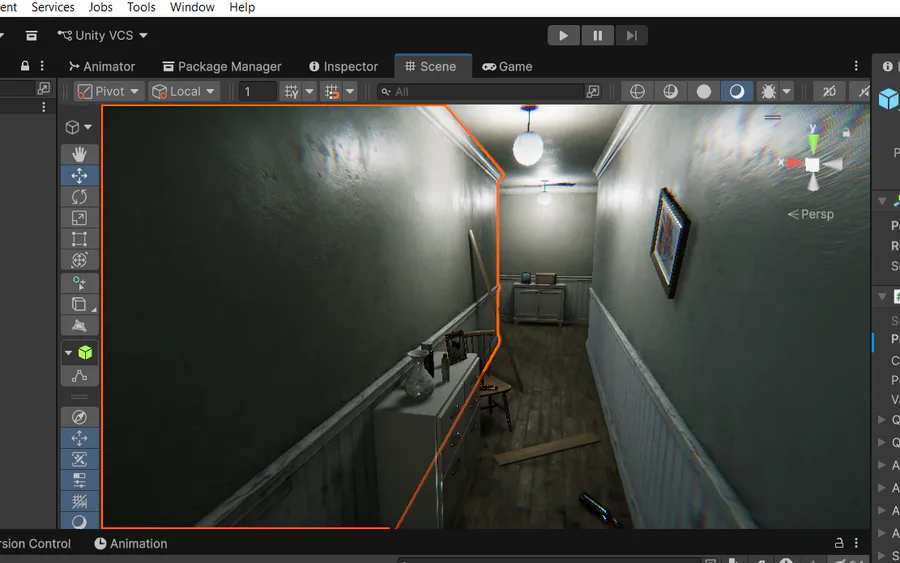Toggle shaded crescent draw mode
The image size is (900, 563).
pyautogui.click(x=737, y=91)
